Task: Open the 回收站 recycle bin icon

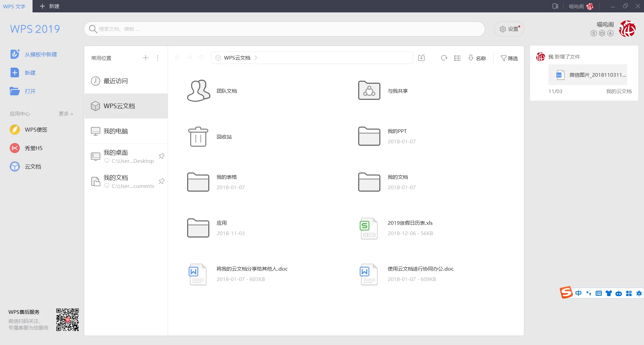Action: 198,137
